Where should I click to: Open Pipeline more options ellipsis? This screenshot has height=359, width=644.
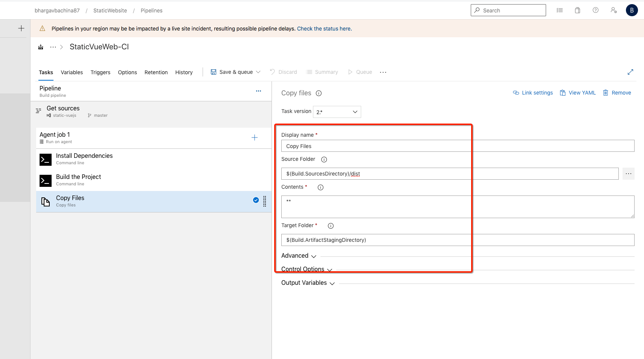[258, 91]
